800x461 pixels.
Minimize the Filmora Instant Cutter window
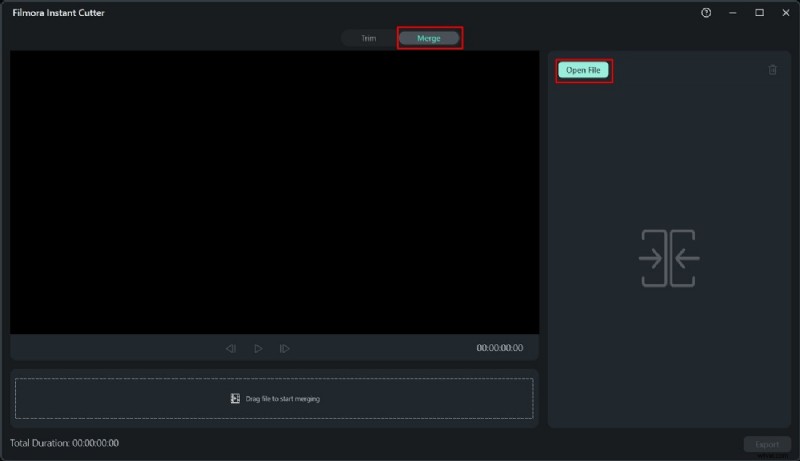coord(733,13)
